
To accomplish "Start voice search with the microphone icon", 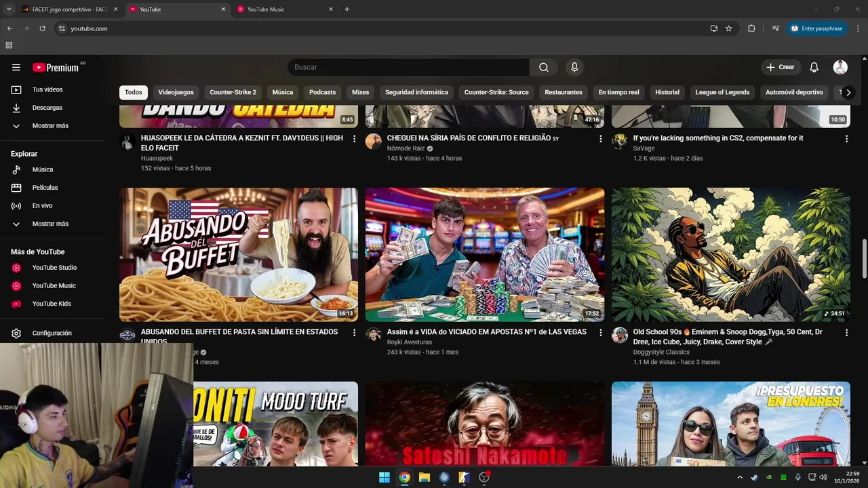I will coord(574,67).
